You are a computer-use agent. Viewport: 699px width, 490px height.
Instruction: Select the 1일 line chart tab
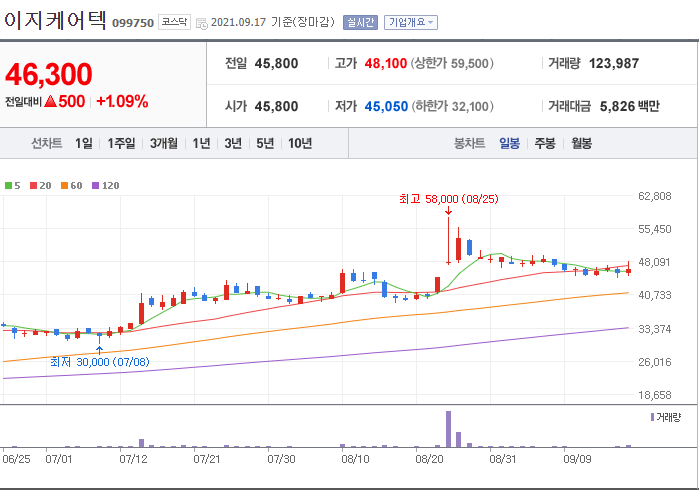[x=83, y=144]
